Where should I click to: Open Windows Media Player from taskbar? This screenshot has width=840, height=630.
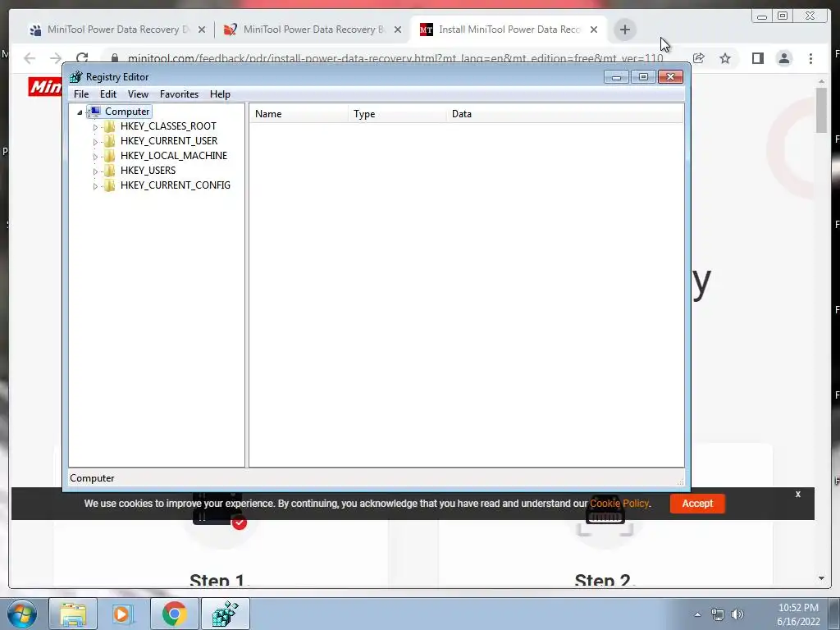[x=123, y=614]
